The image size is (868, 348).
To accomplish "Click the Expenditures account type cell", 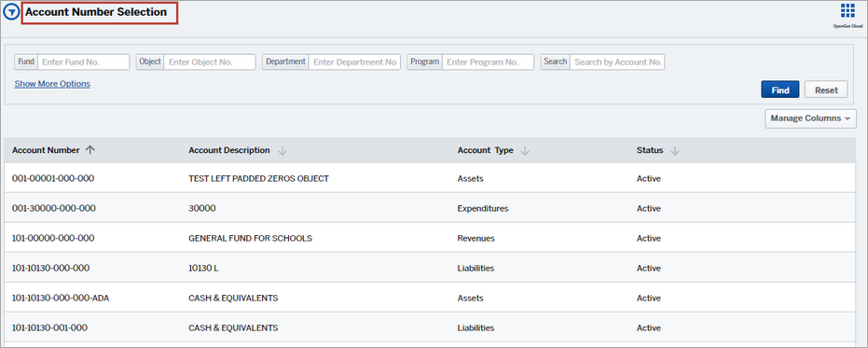I will [x=483, y=208].
